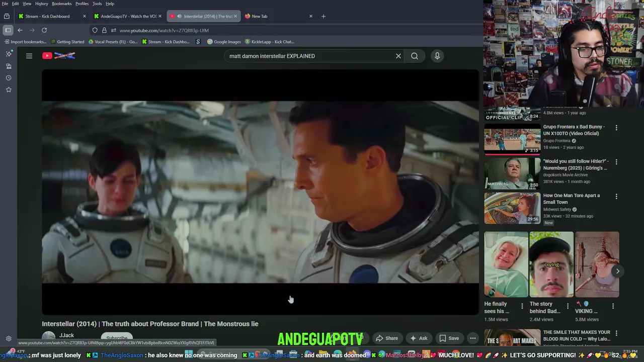Open sidebar settings gear icon

point(9,339)
